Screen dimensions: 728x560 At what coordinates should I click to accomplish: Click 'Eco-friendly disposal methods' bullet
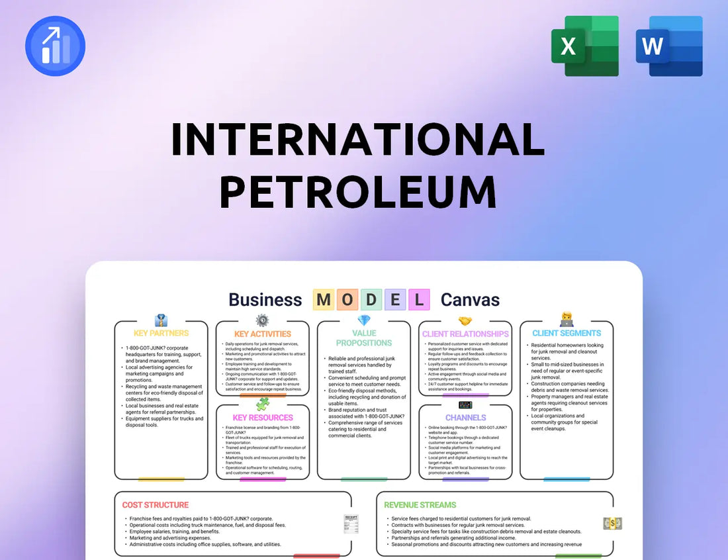[365, 397]
